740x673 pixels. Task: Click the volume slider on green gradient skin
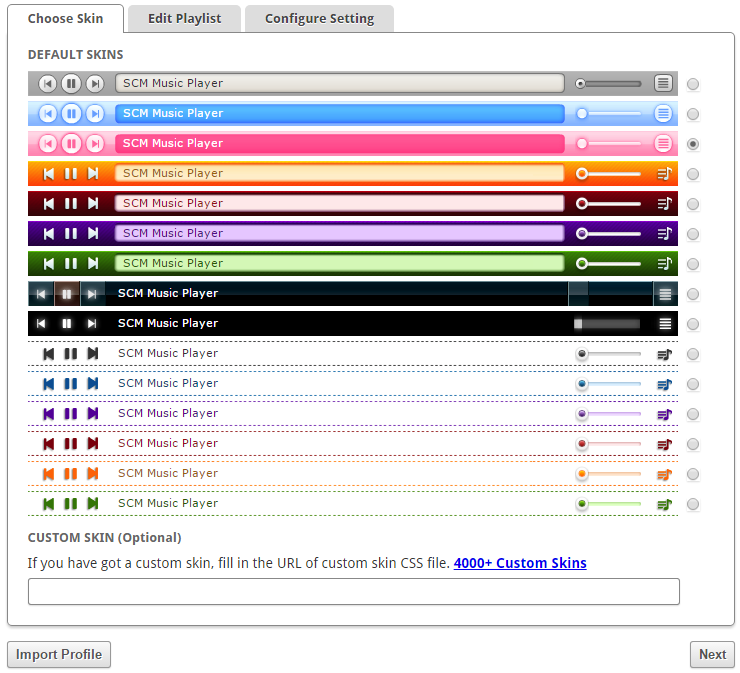tap(608, 264)
